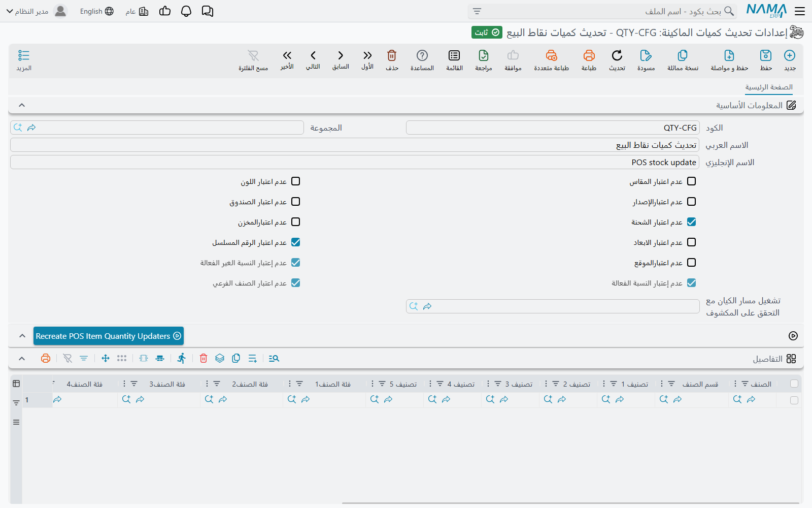Switch language to English

click(97, 11)
